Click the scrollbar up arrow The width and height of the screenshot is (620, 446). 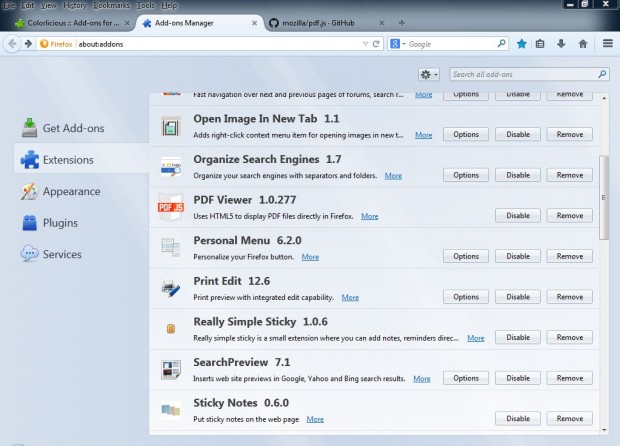604,98
